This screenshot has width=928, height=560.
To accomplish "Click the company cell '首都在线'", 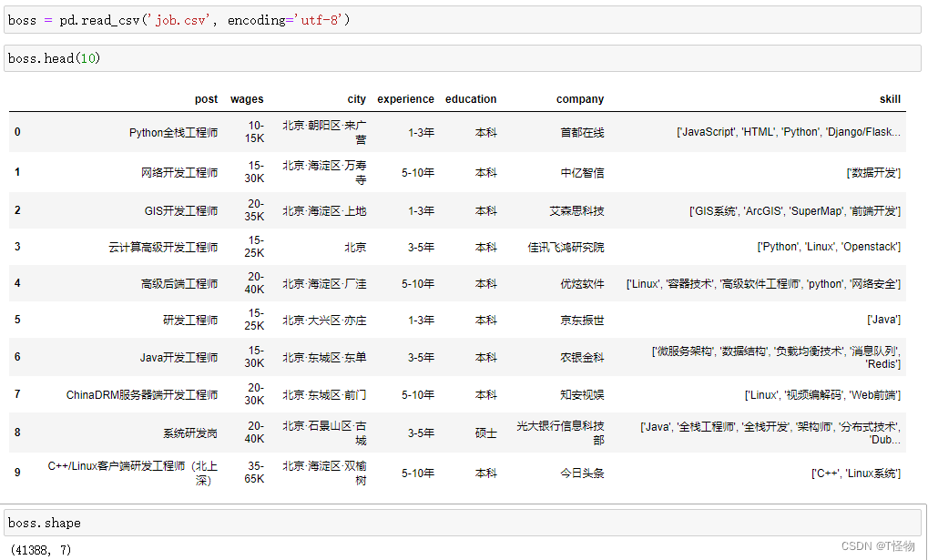I will (x=582, y=133).
